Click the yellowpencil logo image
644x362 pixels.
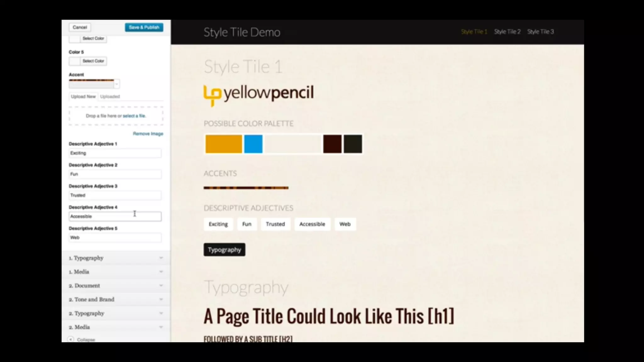(x=258, y=94)
